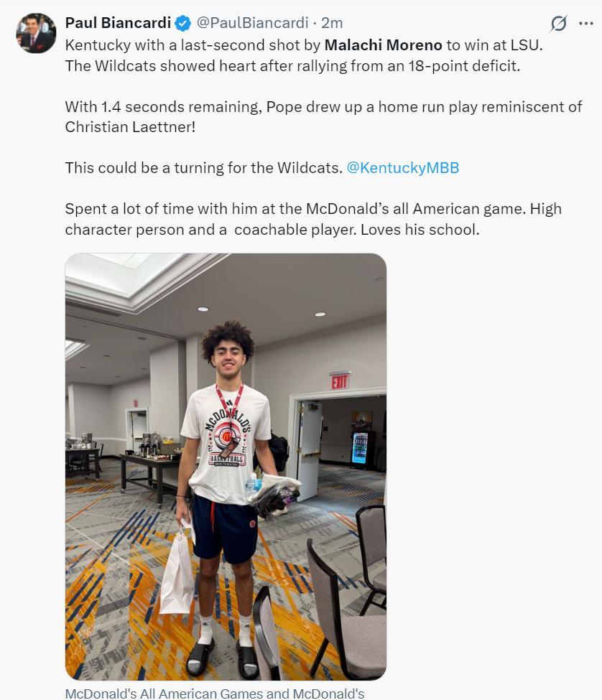Open the McDonald's All American Games caption link
602x700 pixels.
click(215, 694)
